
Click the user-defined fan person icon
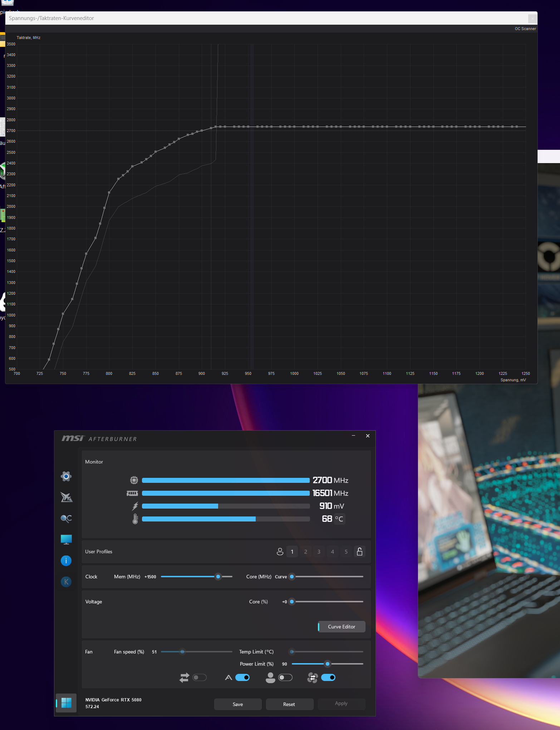pyautogui.click(x=270, y=677)
